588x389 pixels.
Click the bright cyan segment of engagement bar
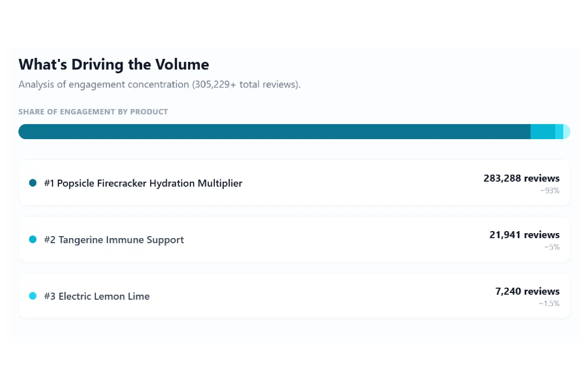559,131
